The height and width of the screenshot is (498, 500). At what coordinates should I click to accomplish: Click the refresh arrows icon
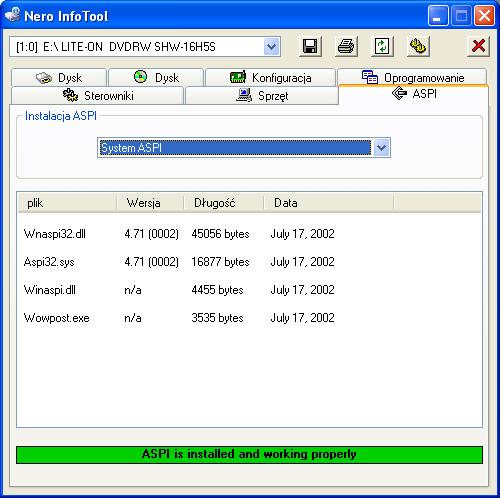382,46
